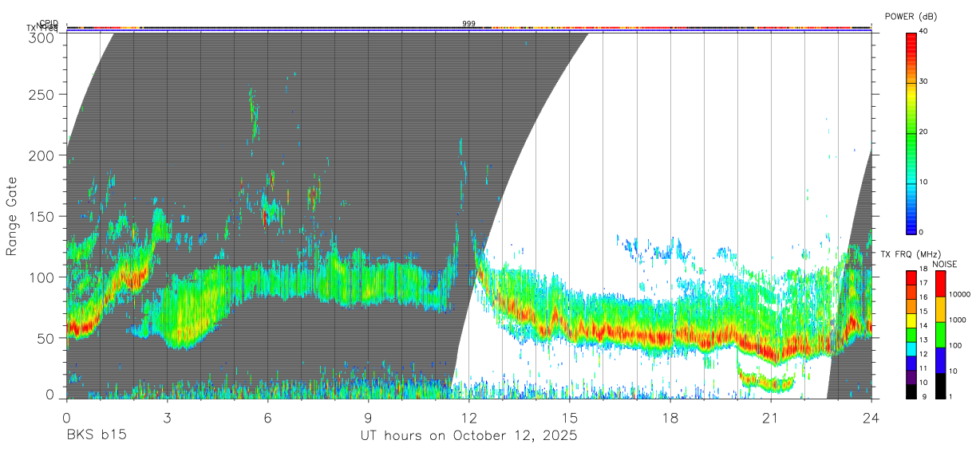Screen dimensions: 980x452
Task: Click the '3' tick on the UT hours axis
Action: pyautogui.click(x=167, y=418)
